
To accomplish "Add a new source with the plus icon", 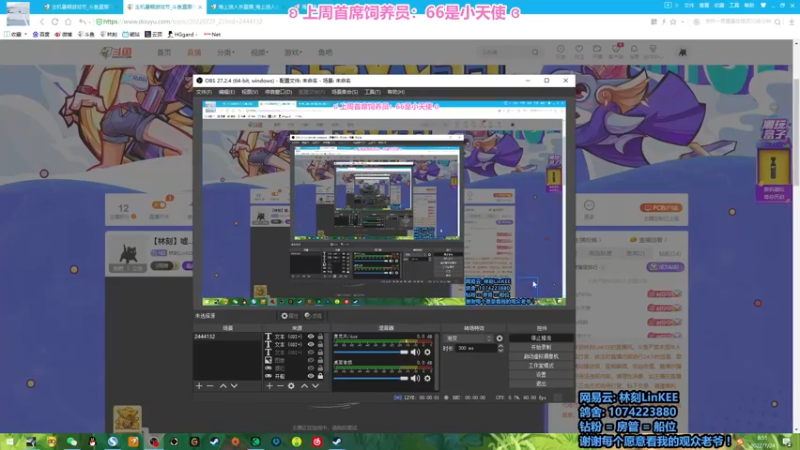I will (x=269, y=386).
